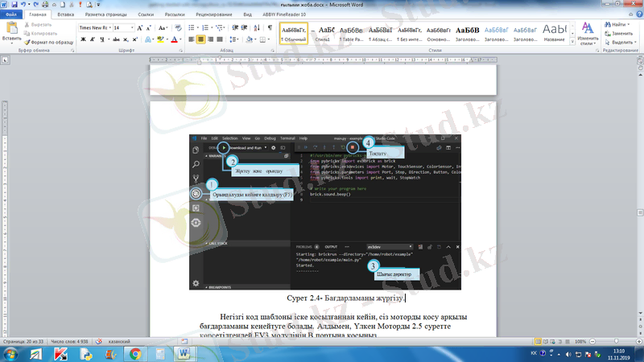Toggle subscript formatting
This screenshot has height=362, width=644.
click(x=126, y=39)
